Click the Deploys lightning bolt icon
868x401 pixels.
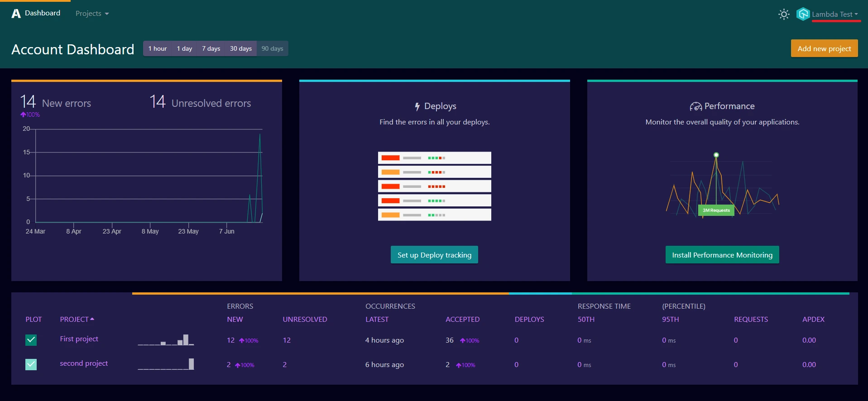click(x=417, y=106)
